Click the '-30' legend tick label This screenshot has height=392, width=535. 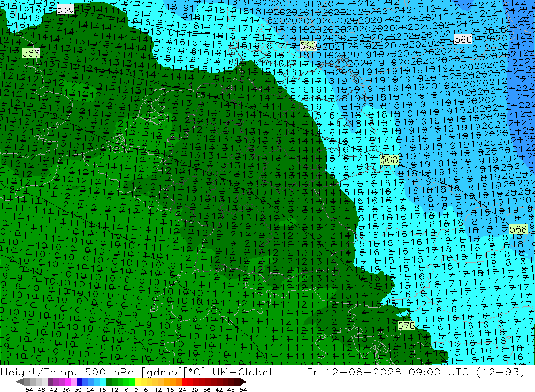coord(76,390)
